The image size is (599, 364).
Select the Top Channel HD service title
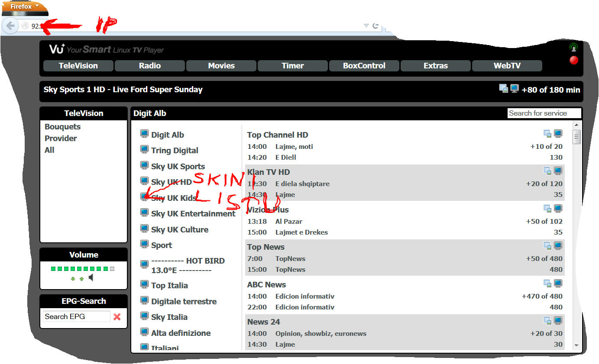278,135
